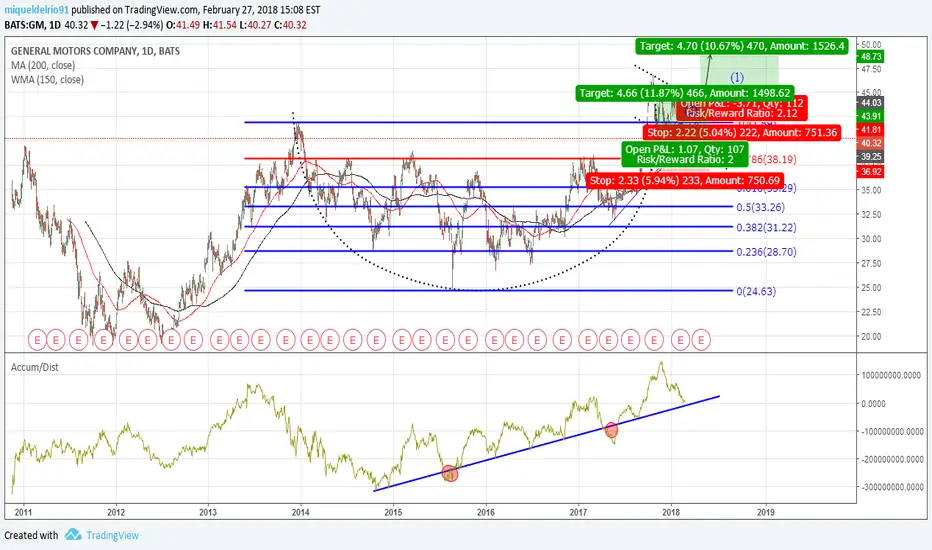Click the red 36.92 price axis tag
The width and height of the screenshot is (932, 550).
(x=871, y=172)
